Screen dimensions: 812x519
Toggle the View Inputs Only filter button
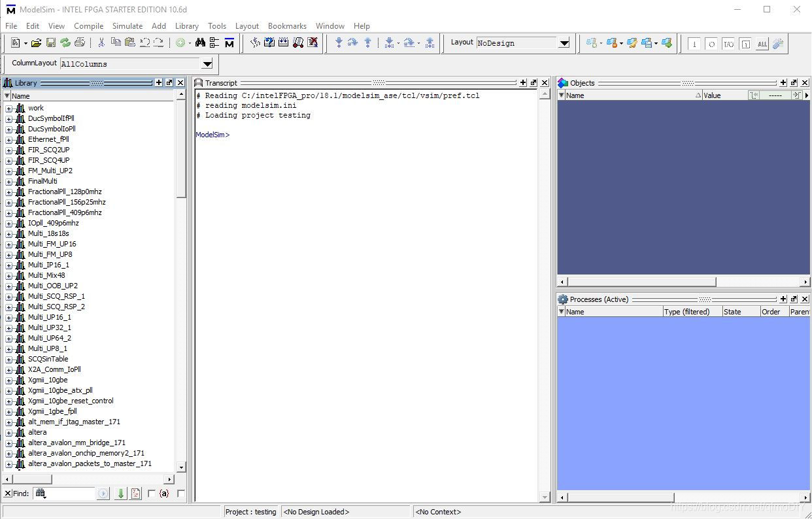[x=694, y=44]
